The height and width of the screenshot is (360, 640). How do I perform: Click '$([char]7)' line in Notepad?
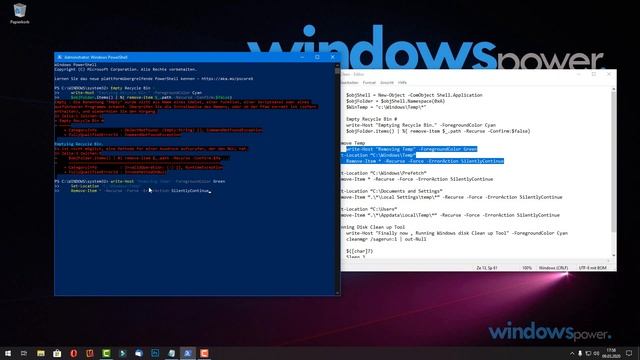pos(359,251)
